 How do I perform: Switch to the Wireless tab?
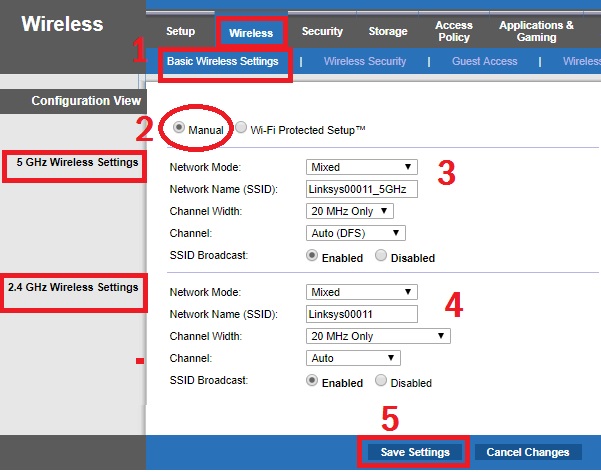point(250,33)
